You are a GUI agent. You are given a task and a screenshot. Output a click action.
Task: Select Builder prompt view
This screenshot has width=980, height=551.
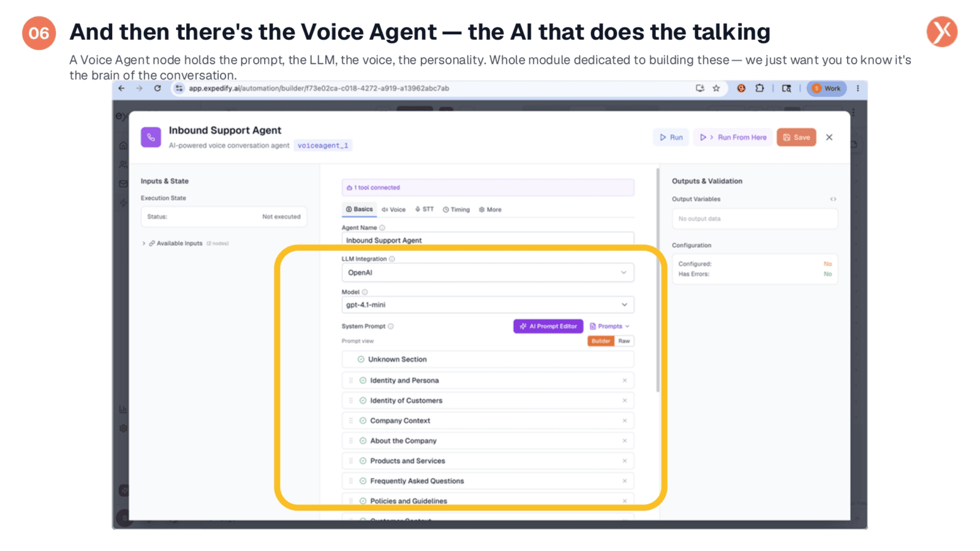(601, 341)
